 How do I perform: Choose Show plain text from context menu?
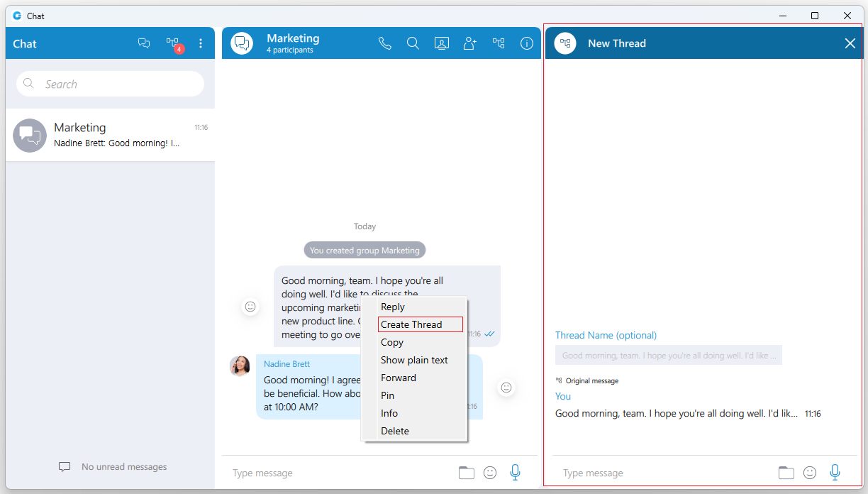(414, 360)
